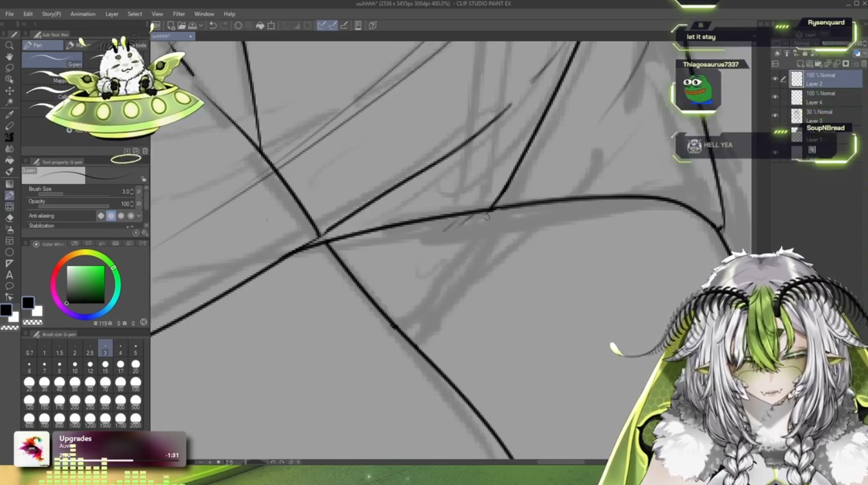
Task: Pick a shade in the green color square
Action: [x=86, y=284]
